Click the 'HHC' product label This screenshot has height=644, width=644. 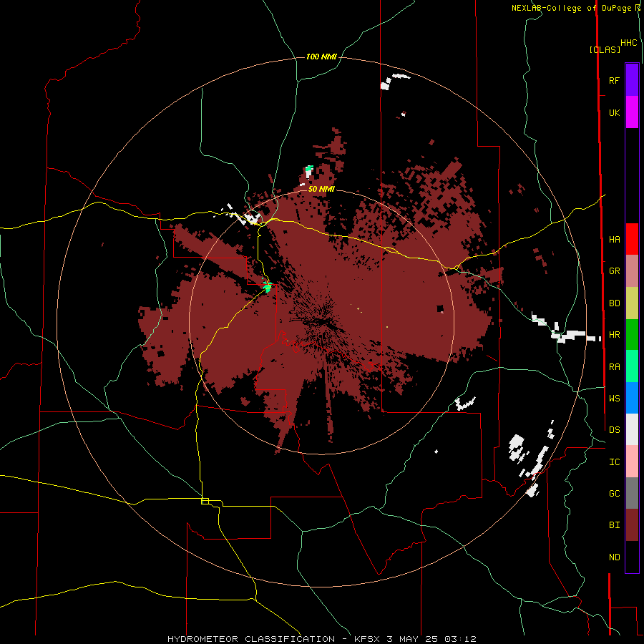pyautogui.click(x=629, y=43)
